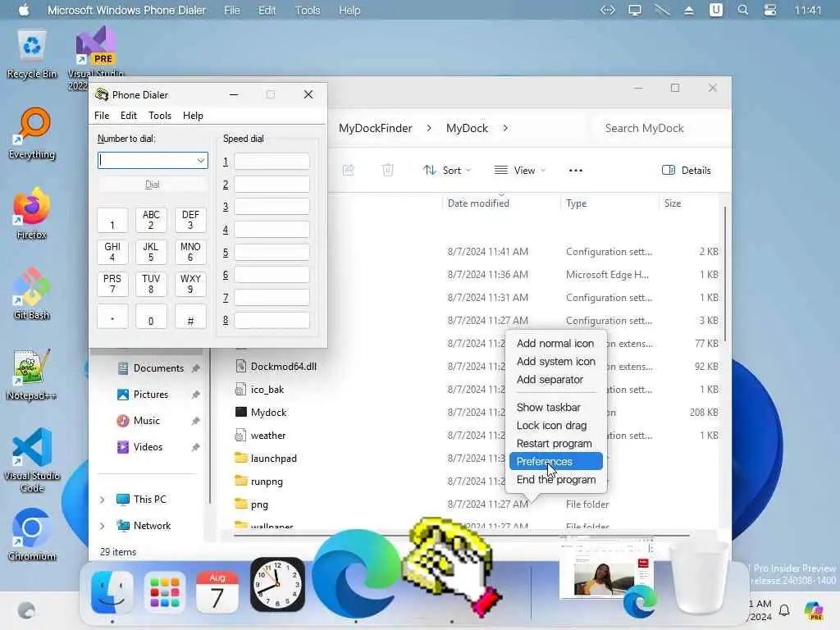This screenshot has width=840, height=630.
Task: Open Visual Studio 2022 desktop shortcut
Action: pos(95,58)
